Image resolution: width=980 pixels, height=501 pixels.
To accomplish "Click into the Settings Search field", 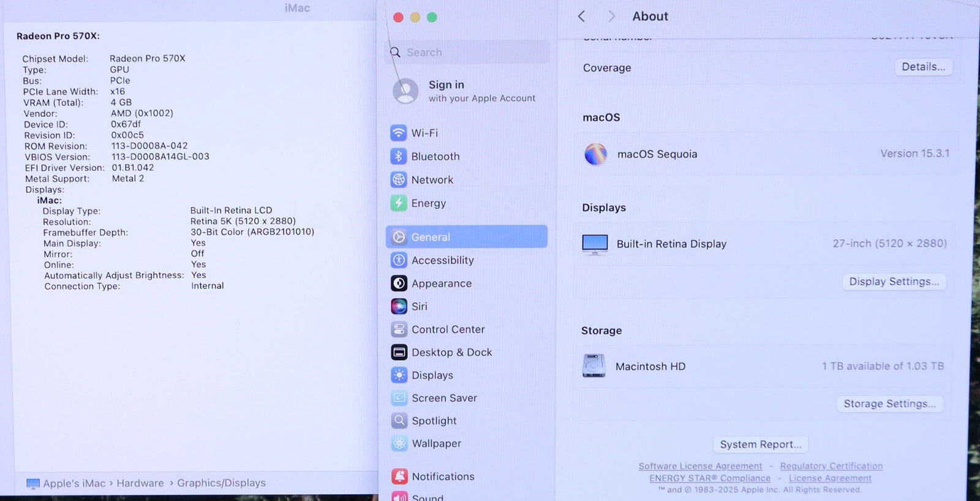I will tap(467, 52).
